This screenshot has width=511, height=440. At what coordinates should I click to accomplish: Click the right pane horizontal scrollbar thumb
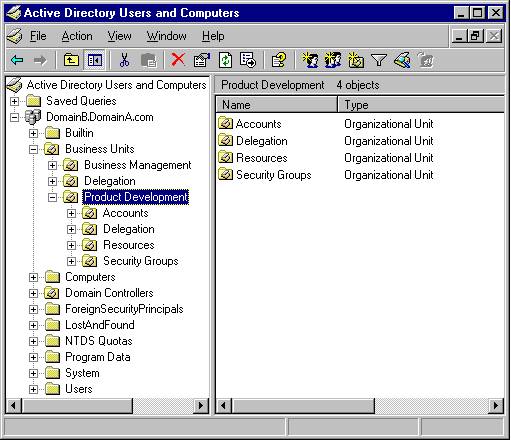click(x=303, y=406)
